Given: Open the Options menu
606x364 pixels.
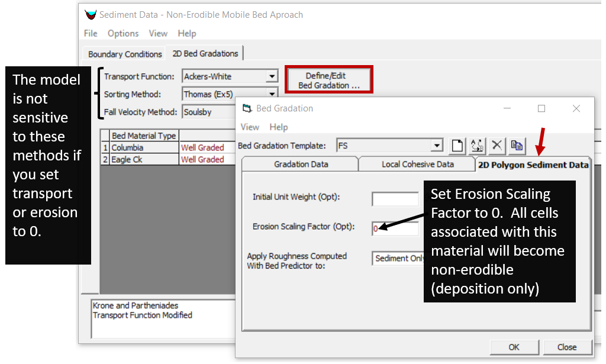Looking at the screenshot, I should point(123,33).
